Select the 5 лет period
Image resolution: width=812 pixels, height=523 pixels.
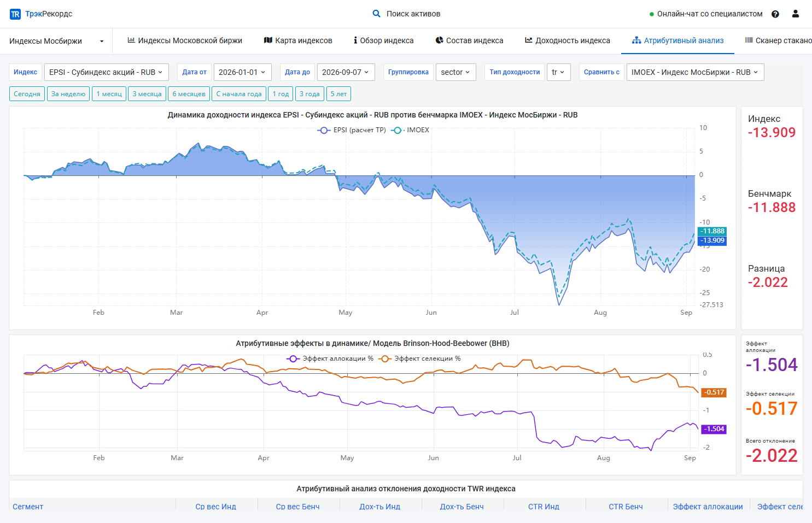[338, 94]
